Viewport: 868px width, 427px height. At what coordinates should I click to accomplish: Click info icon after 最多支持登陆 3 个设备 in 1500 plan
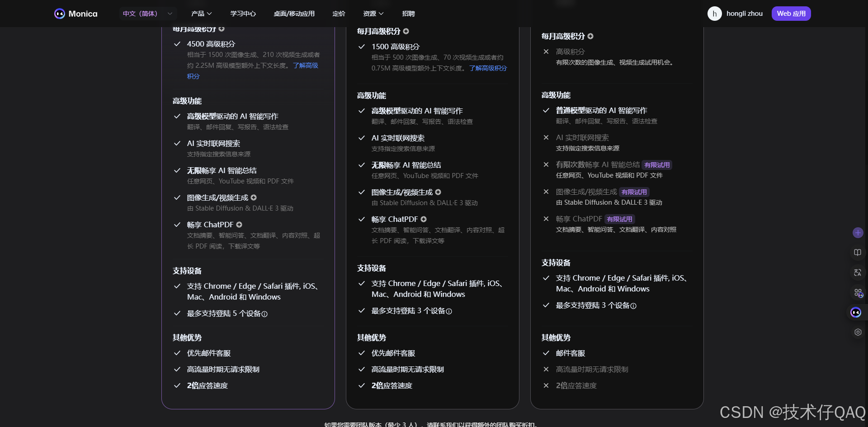tap(449, 311)
